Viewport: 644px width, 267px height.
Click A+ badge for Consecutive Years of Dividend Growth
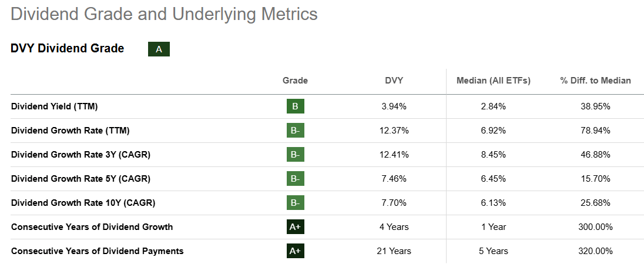coord(295,227)
